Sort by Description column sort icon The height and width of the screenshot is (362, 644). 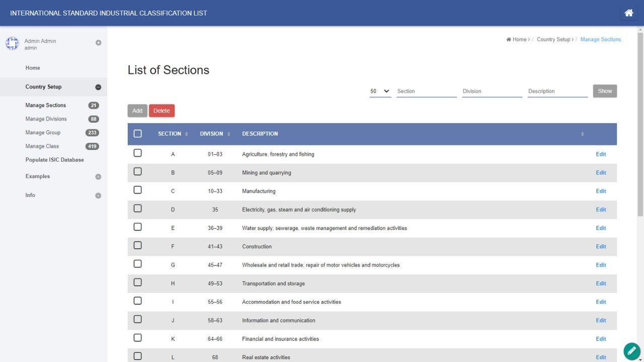tap(582, 134)
